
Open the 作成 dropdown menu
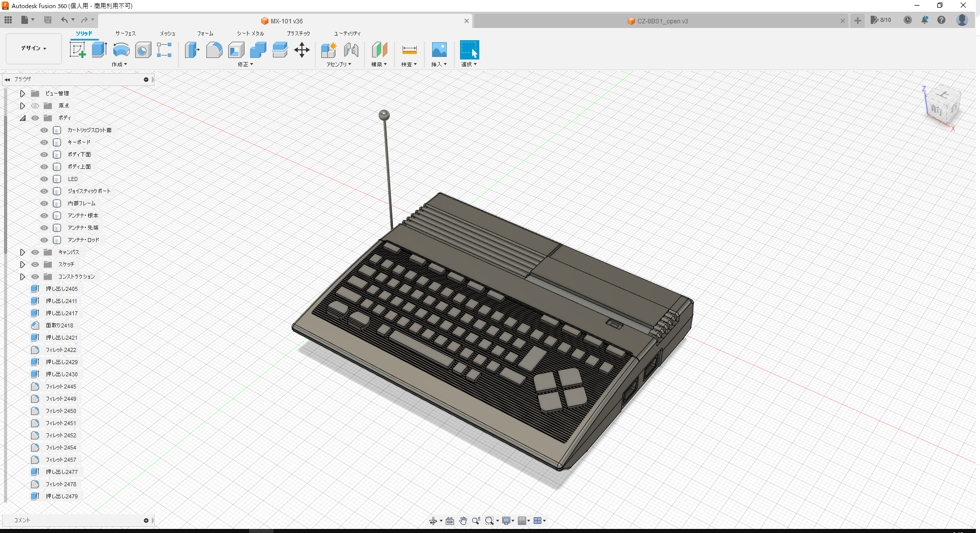click(x=119, y=65)
